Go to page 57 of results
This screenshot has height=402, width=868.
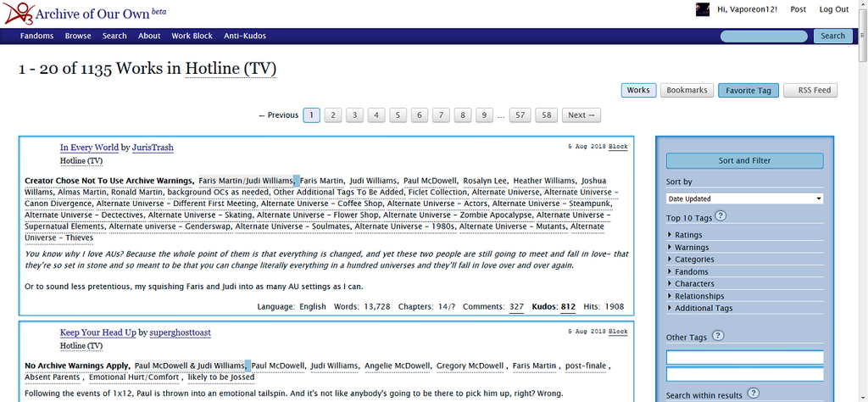(x=520, y=115)
